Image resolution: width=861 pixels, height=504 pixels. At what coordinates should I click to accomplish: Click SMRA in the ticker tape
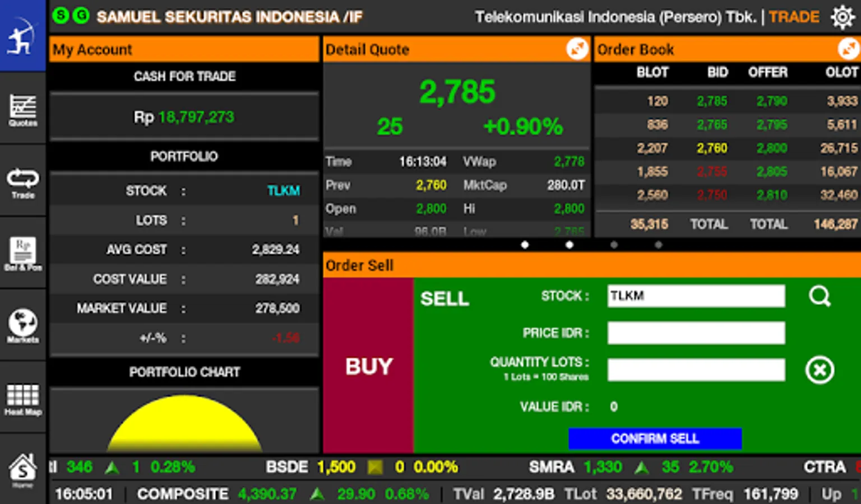(552, 467)
